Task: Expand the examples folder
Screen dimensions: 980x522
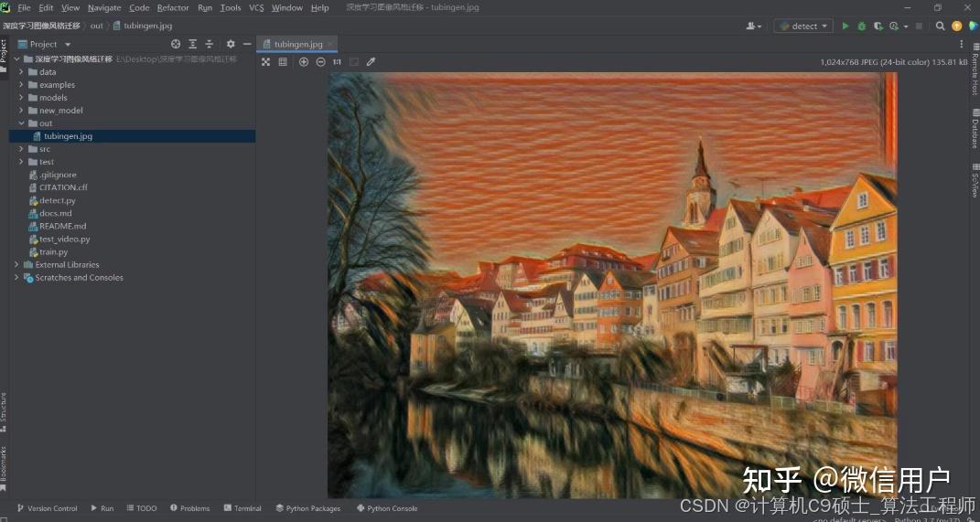Action: tap(21, 85)
